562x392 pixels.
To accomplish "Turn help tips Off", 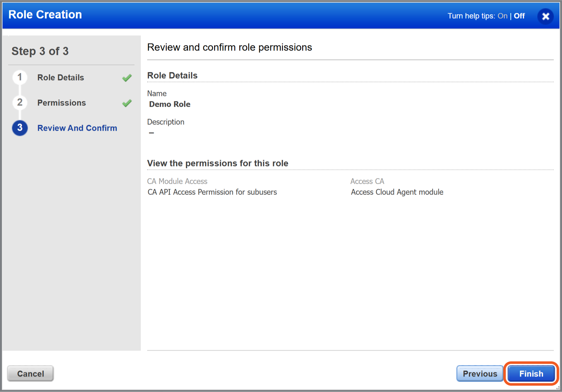I will (519, 16).
